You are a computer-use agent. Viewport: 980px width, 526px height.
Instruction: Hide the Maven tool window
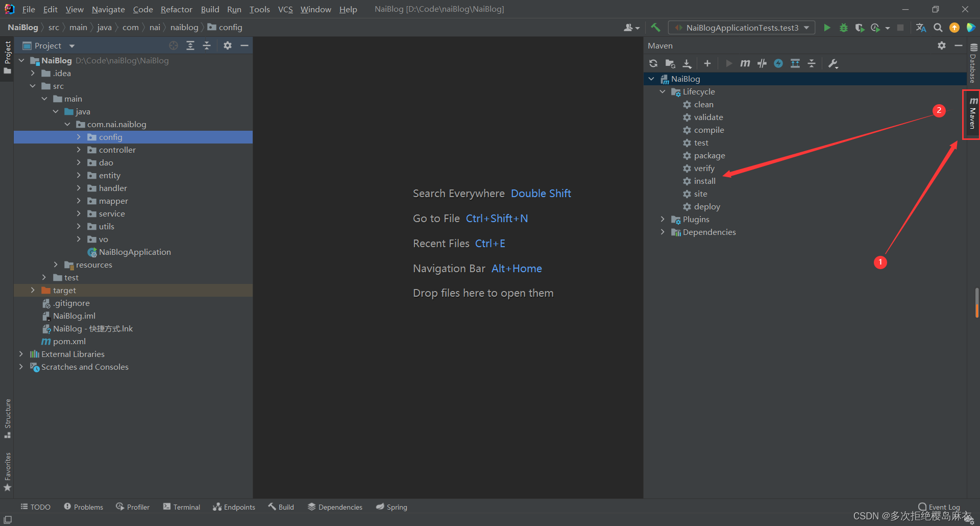(x=959, y=45)
